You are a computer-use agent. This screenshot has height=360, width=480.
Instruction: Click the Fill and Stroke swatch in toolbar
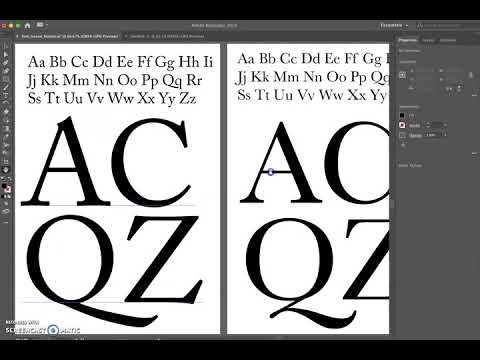tap(6, 188)
